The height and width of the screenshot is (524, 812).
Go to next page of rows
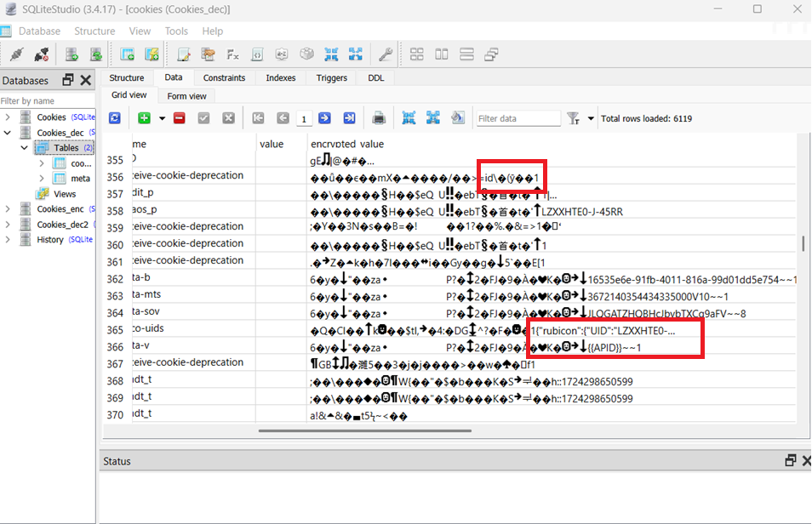click(324, 118)
